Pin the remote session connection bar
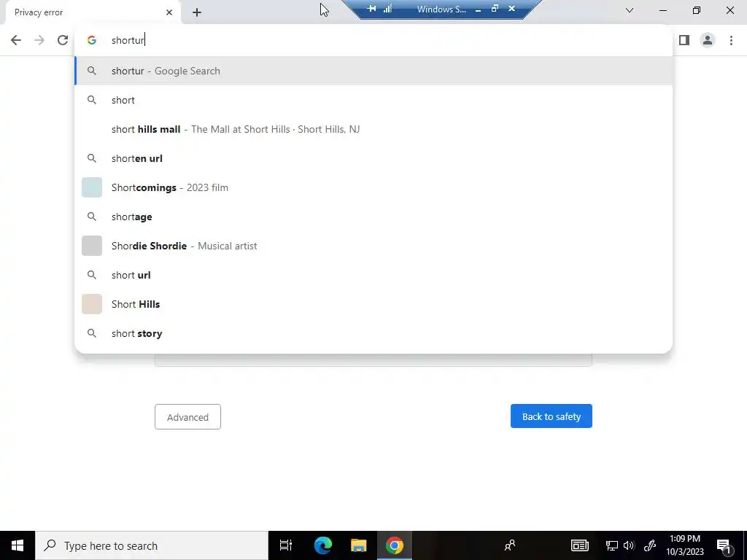Screen dimensions: 747x560 pyautogui.click(x=371, y=9)
